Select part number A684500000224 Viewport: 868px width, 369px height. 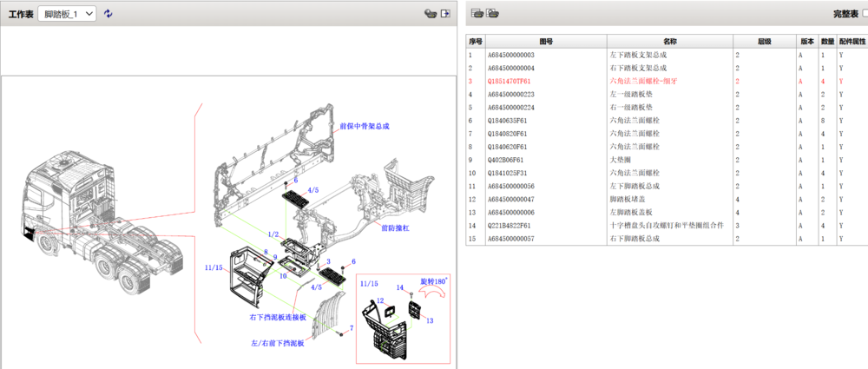tap(511, 108)
